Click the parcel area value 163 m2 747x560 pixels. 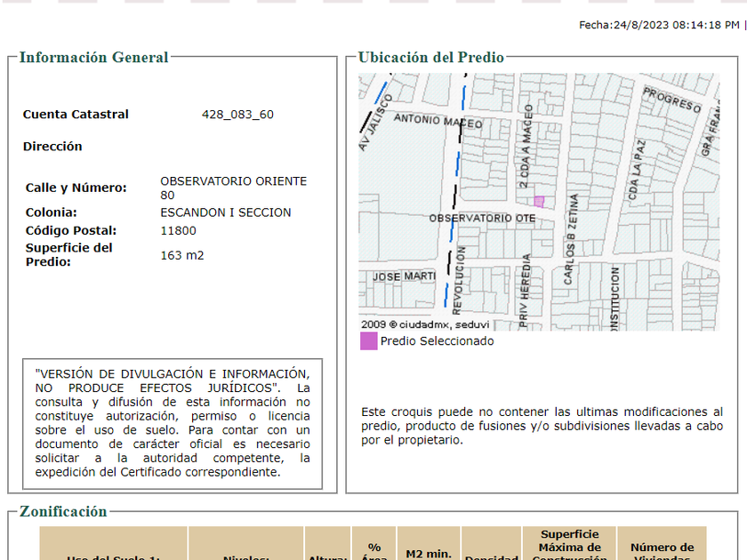[x=182, y=255]
